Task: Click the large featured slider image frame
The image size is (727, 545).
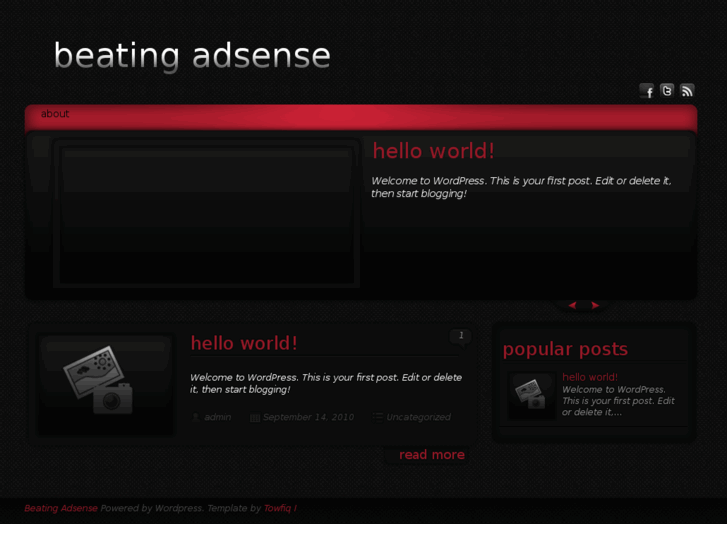Action: (x=206, y=213)
